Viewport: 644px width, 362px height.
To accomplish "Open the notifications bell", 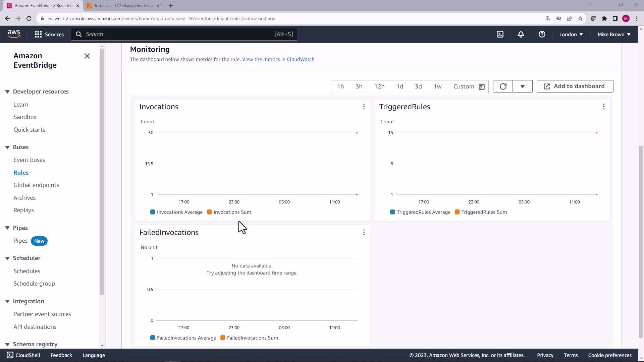I will tap(521, 34).
